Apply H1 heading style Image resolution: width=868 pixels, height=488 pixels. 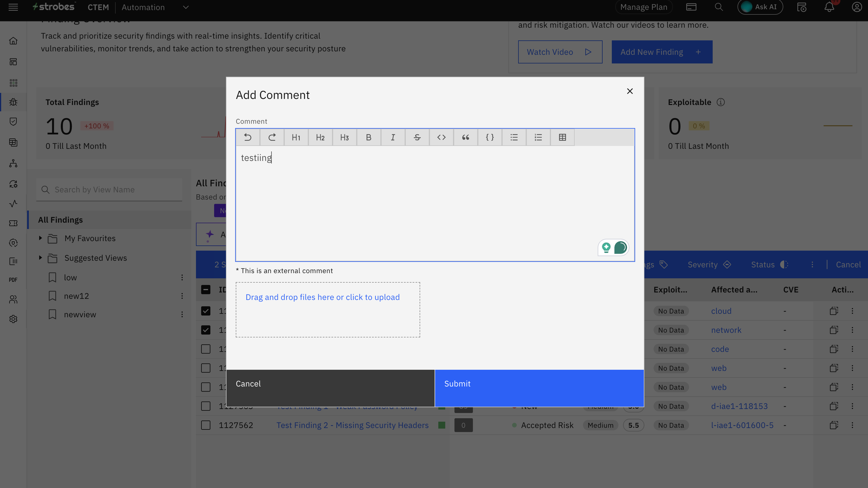pyautogui.click(x=296, y=137)
